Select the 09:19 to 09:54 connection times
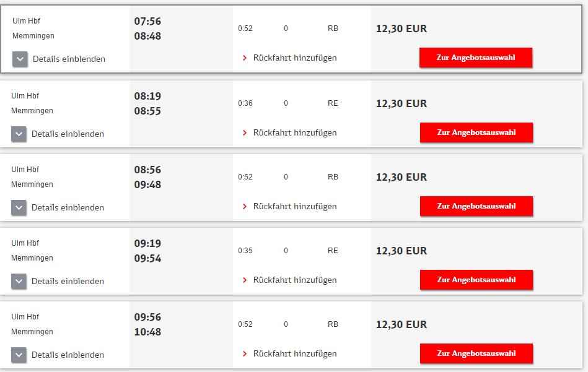 pyautogui.click(x=147, y=251)
